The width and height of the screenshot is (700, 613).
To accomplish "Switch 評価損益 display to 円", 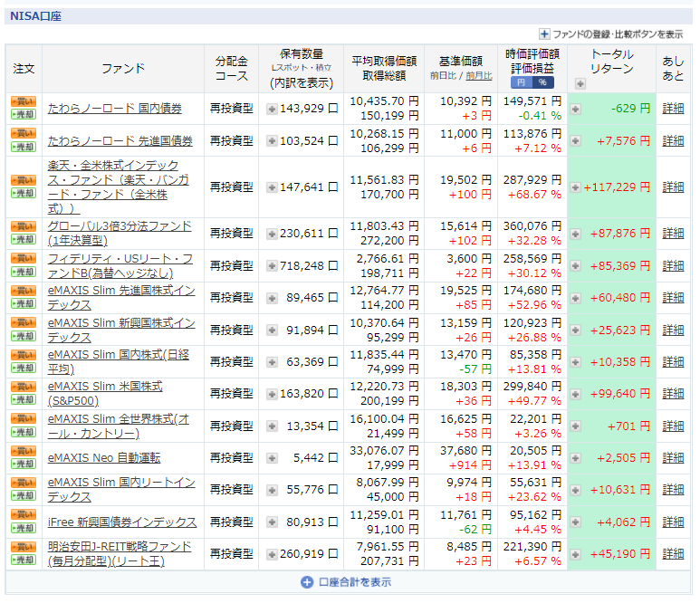I will (x=521, y=82).
